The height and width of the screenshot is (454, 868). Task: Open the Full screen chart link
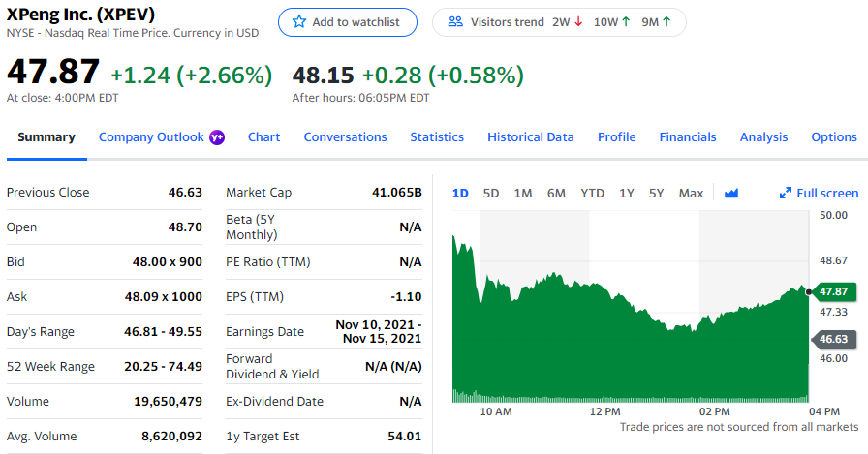[x=820, y=193]
